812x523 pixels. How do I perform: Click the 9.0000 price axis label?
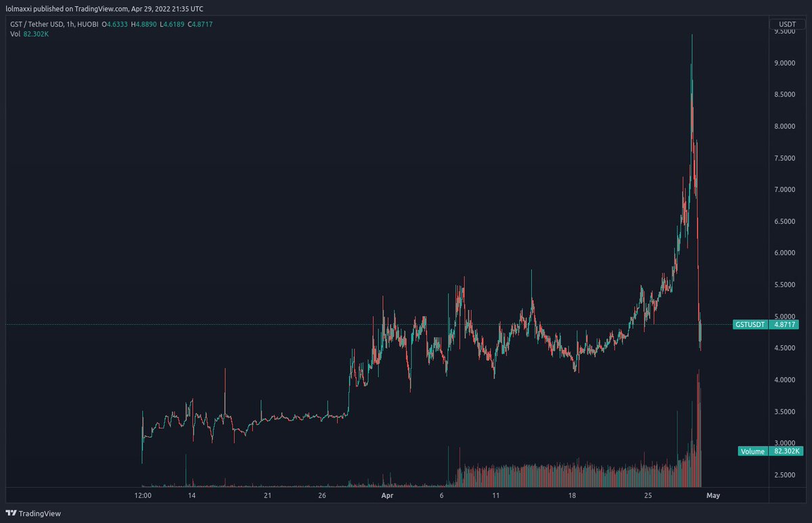point(784,63)
